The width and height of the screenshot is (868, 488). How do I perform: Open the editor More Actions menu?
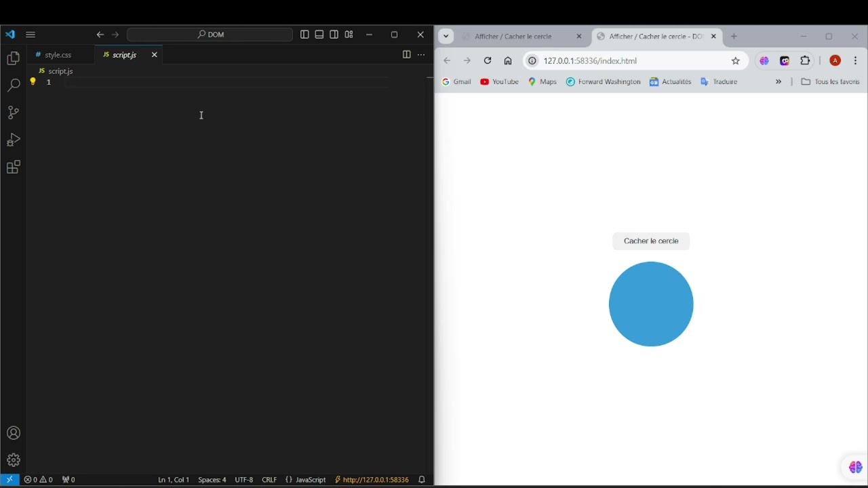(x=421, y=55)
